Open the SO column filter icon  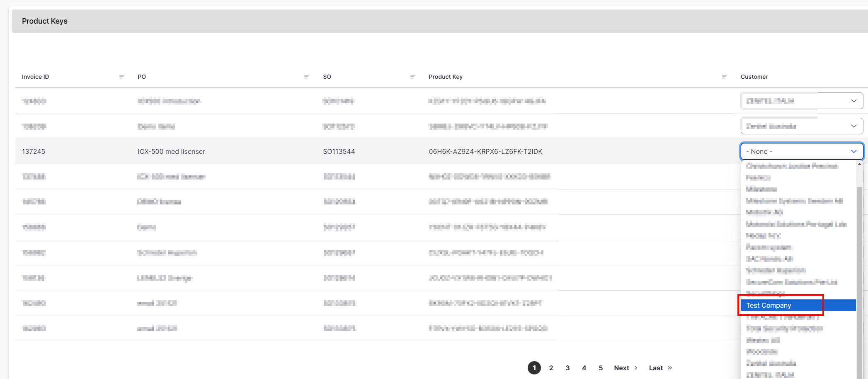(412, 77)
